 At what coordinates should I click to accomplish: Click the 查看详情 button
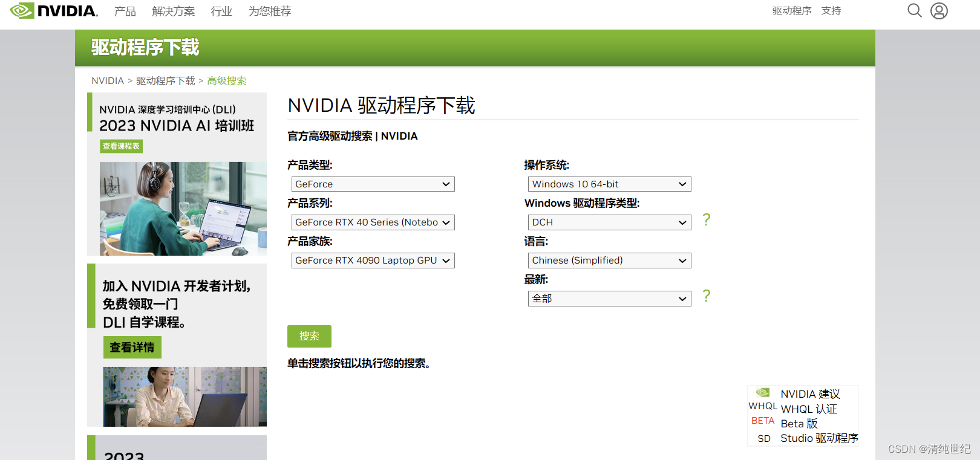click(132, 348)
